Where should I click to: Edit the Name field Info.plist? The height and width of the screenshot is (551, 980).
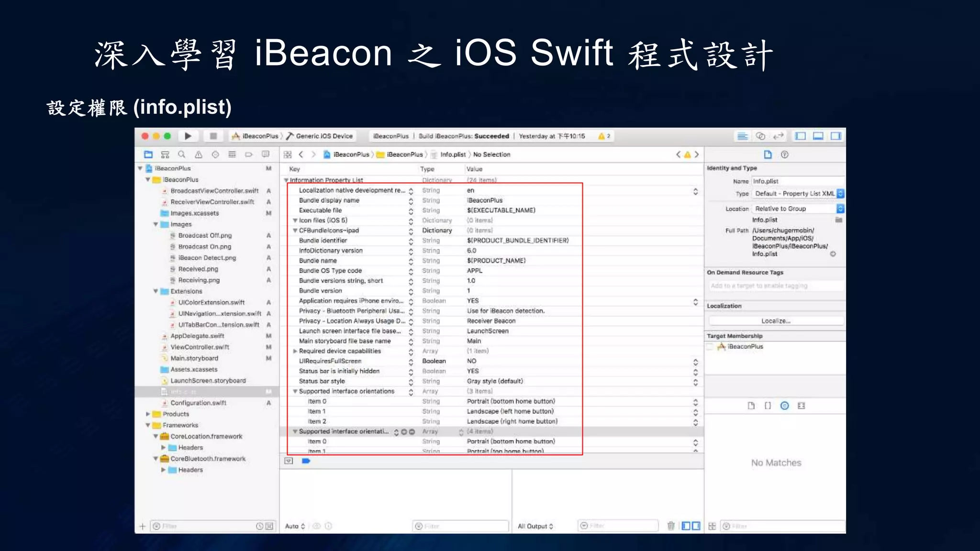tap(797, 181)
